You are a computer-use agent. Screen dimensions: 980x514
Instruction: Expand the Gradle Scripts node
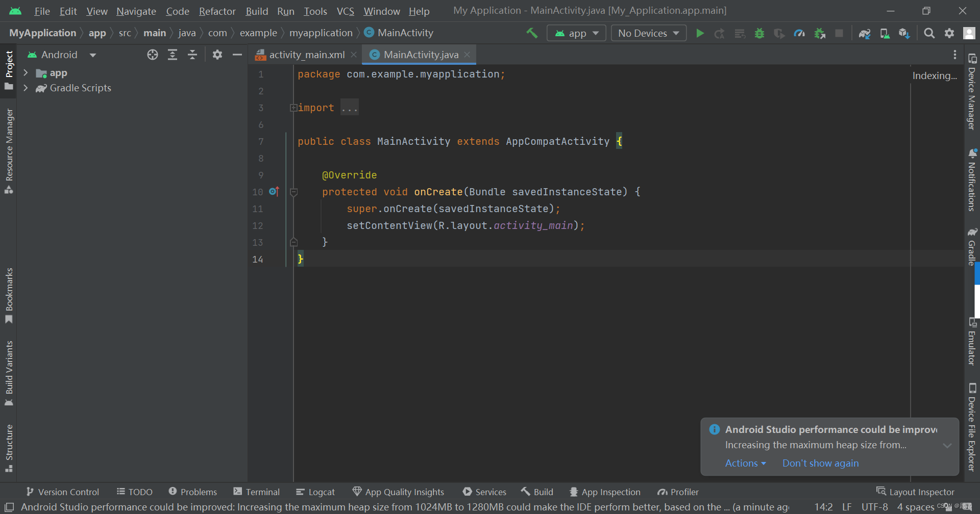click(26, 88)
